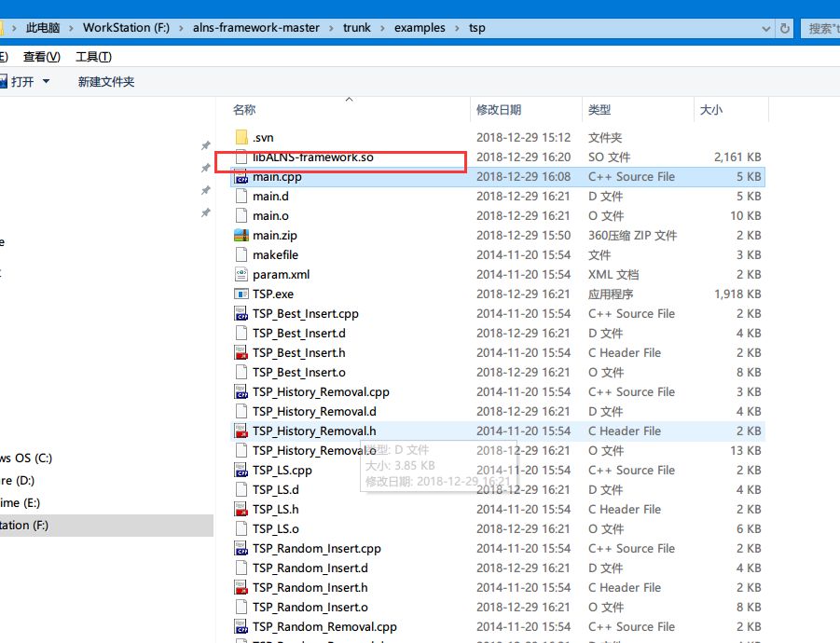Navigate to examples via the breadcrumb
The image size is (840, 643).
(420, 28)
